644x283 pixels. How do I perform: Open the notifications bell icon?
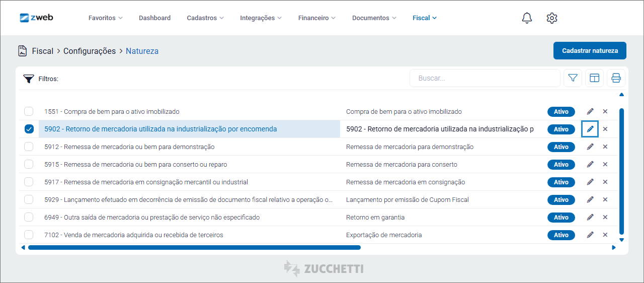527,18
